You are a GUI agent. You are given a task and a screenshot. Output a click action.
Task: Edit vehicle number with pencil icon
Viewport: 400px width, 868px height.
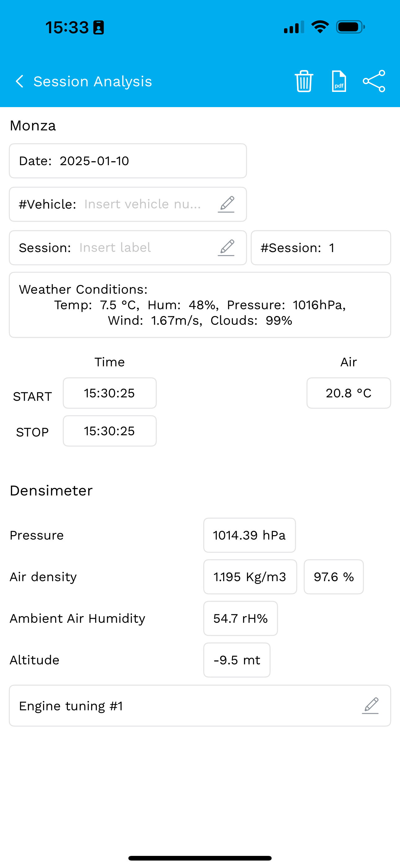(x=226, y=204)
